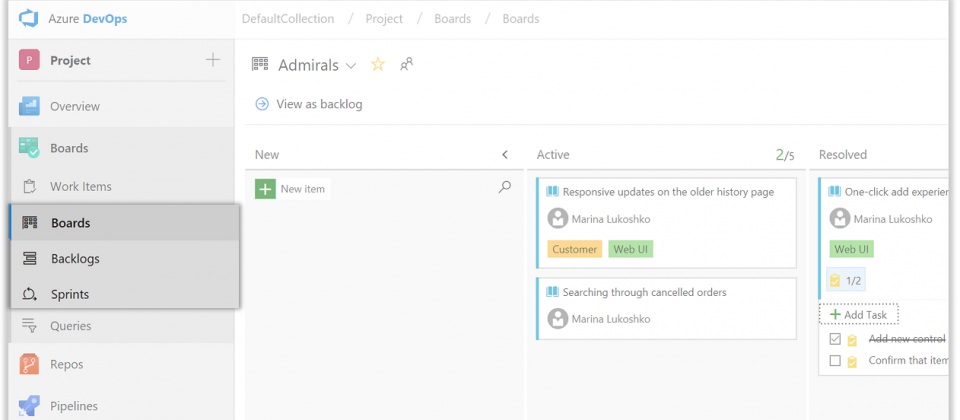960x420 pixels.
Task: Uncheck the completed Add new control task
Action: [835, 339]
